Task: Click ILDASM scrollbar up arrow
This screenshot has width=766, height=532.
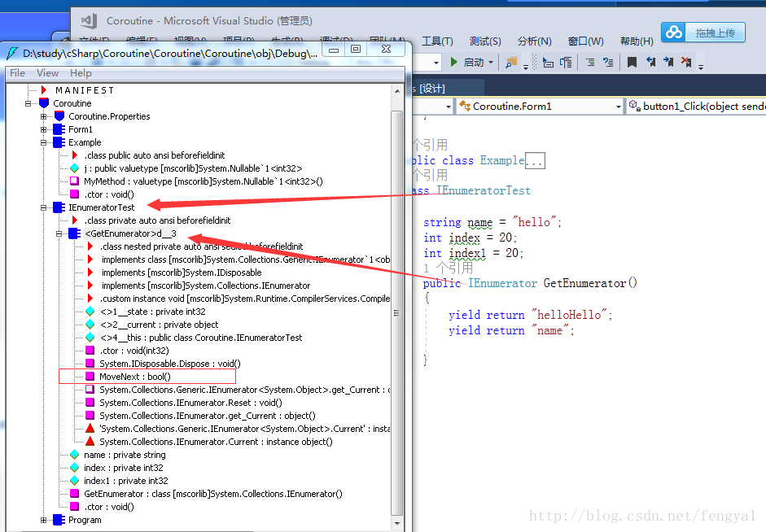Action: pos(397,91)
